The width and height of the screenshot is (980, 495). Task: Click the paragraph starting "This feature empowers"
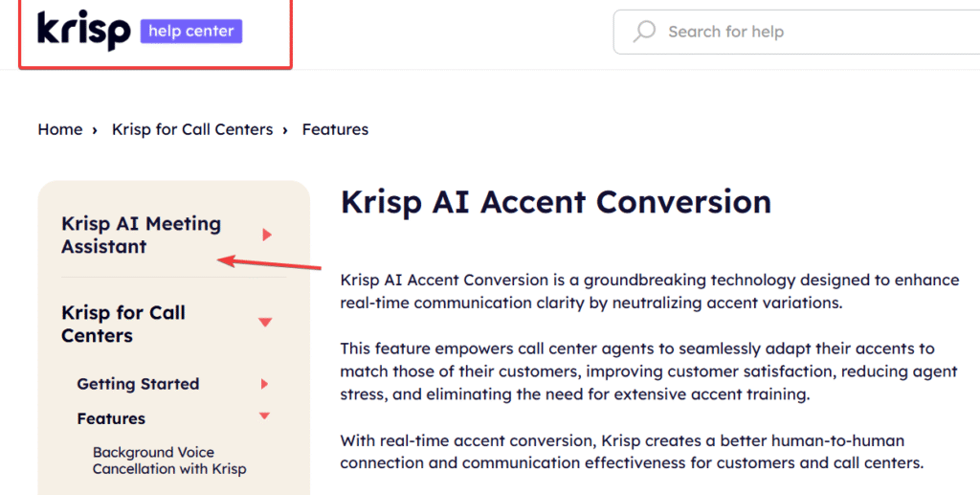[637, 371]
